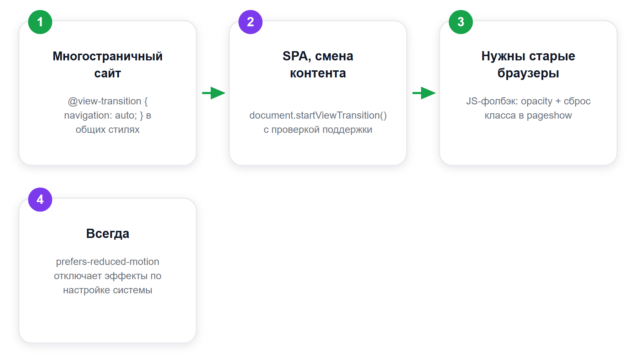The image size is (636, 364).
Task: Click the green arrow between cards 1 and 2
Action: click(x=214, y=93)
